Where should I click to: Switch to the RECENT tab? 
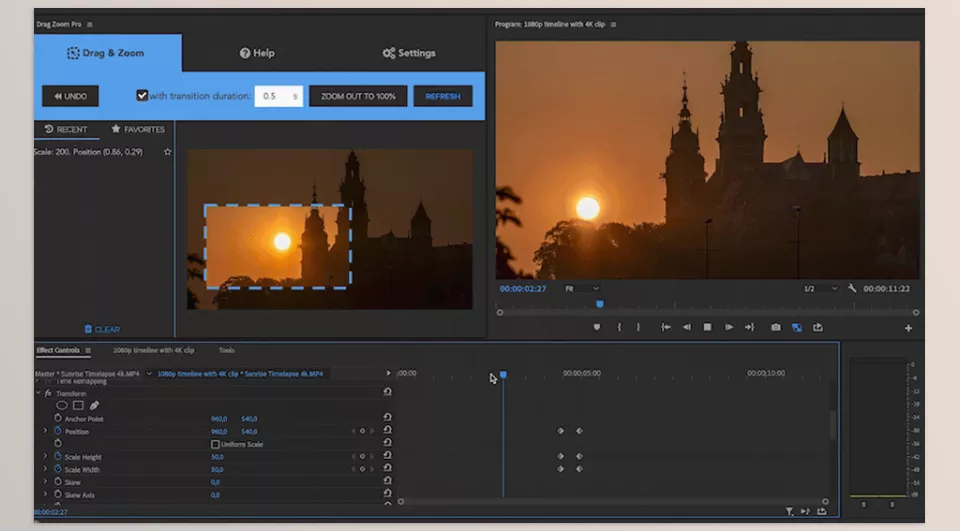[66, 129]
